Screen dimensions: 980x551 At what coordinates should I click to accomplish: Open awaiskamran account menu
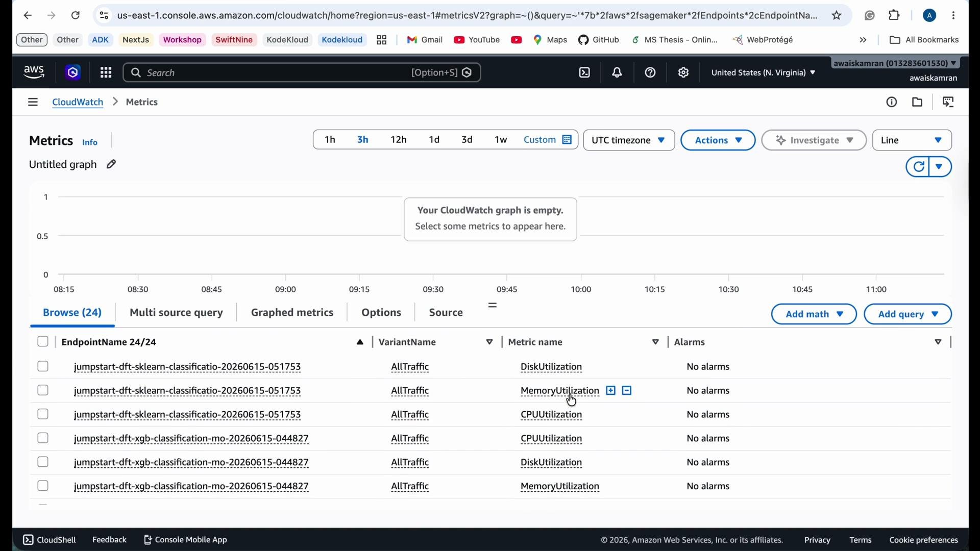coord(896,63)
